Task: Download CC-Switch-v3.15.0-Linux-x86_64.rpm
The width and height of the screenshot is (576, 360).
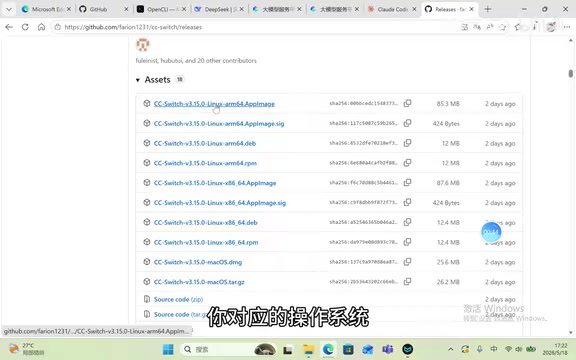Action: tap(206, 242)
